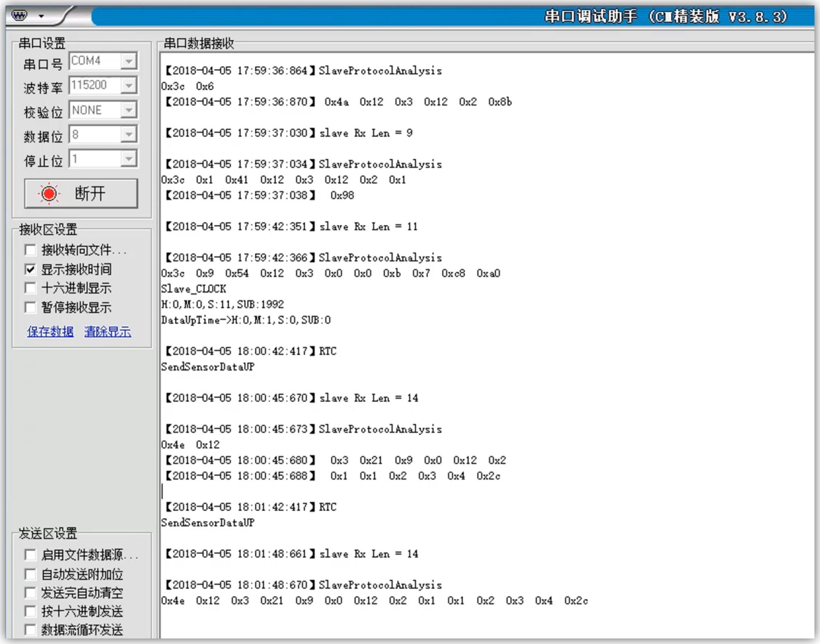Click the app logo icon in title bar
The width and height of the screenshot is (820, 644).
point(20,16)
